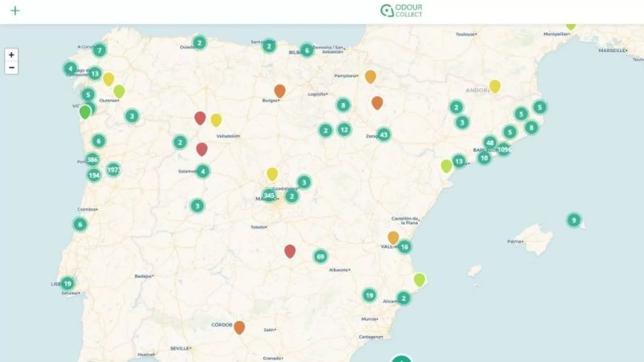Open the 16 cluster at Valencia

[x=404, y=247]
